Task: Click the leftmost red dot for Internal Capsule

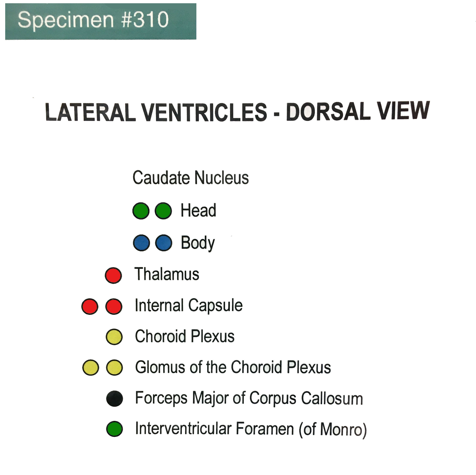Action: click(x=90, y=306)
